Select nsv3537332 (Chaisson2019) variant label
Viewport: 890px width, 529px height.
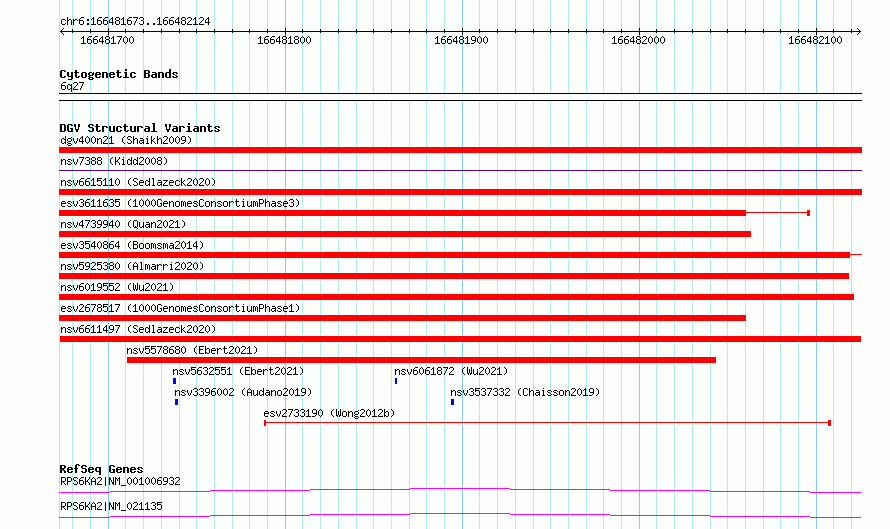pyautogui.click(x=525, y=392)
